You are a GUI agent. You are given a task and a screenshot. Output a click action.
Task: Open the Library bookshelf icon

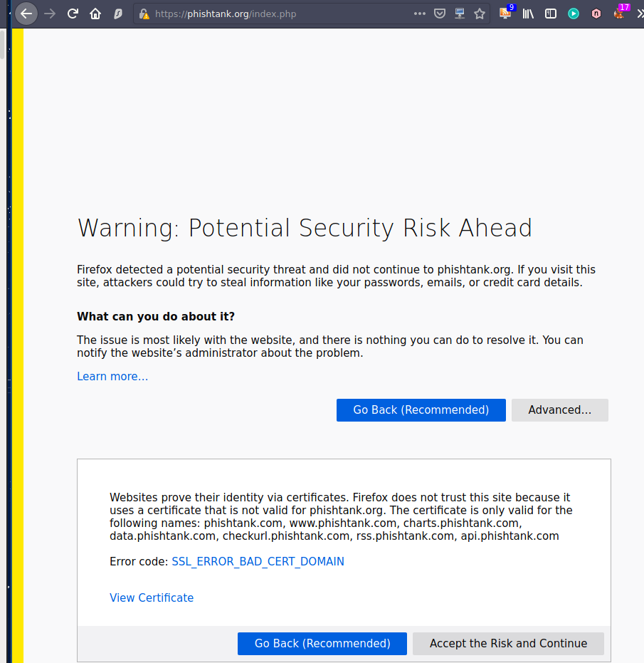(x=528, y=14)
